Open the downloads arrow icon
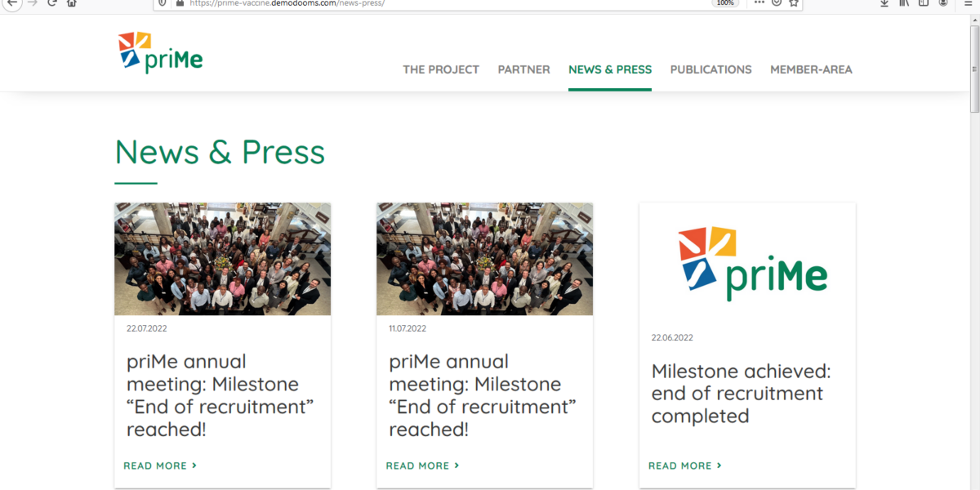This screenshot has width=980, height=490. (x=884, y=3)
